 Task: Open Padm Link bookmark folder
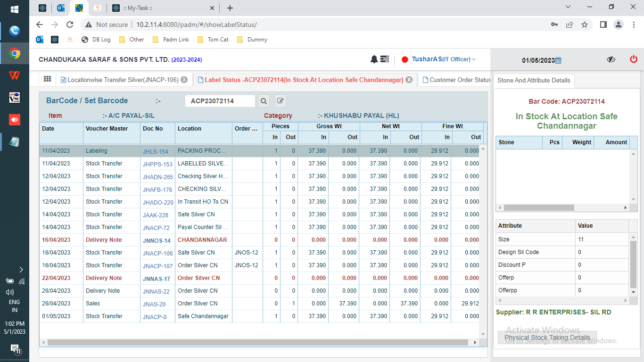[x=171, y=40]
